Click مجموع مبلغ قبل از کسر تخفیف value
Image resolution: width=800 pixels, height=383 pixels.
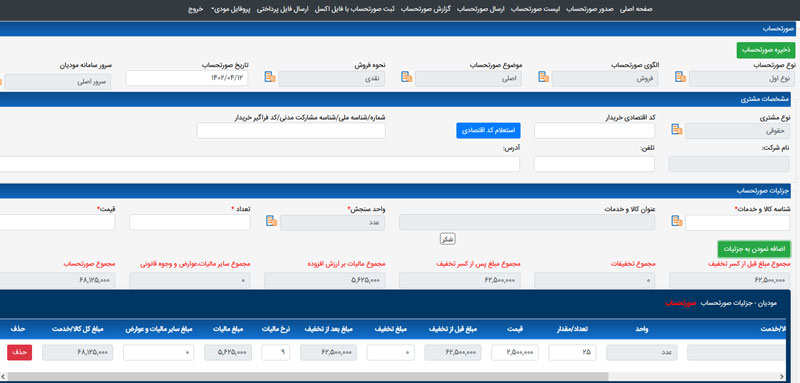click(730, 280)
